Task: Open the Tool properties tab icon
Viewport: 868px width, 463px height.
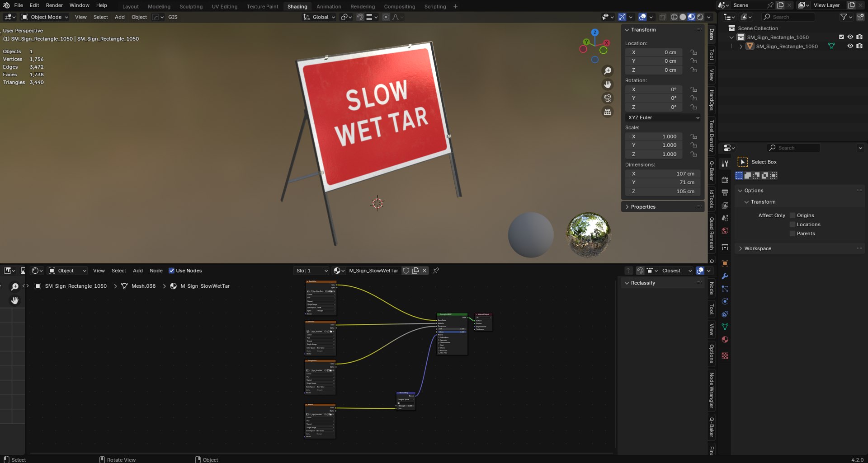Action: [725, 164]
